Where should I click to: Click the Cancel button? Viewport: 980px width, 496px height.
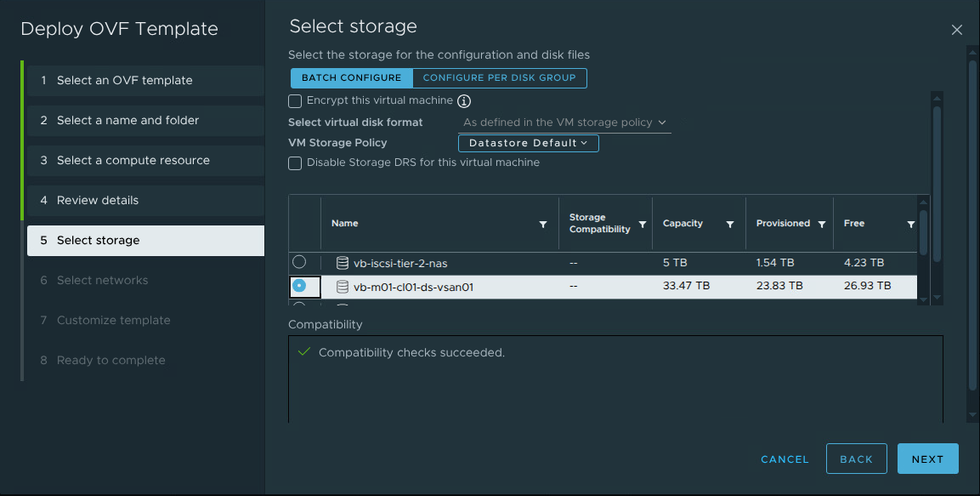(785, 459)
